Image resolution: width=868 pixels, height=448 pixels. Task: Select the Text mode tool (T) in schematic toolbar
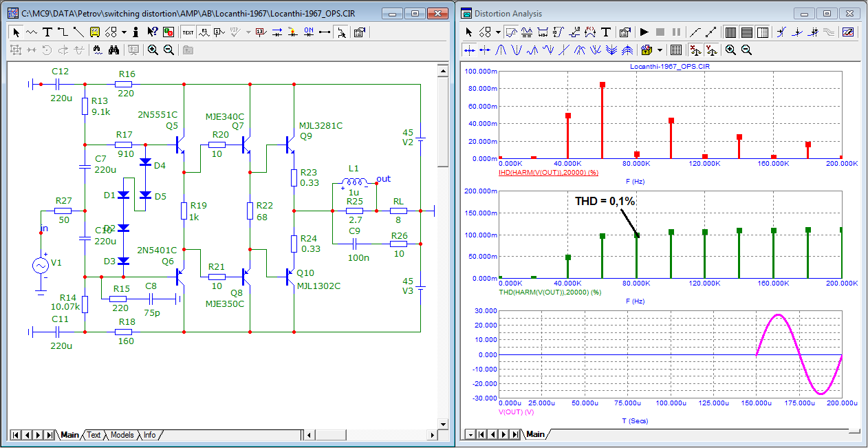[x=47, y=32]
